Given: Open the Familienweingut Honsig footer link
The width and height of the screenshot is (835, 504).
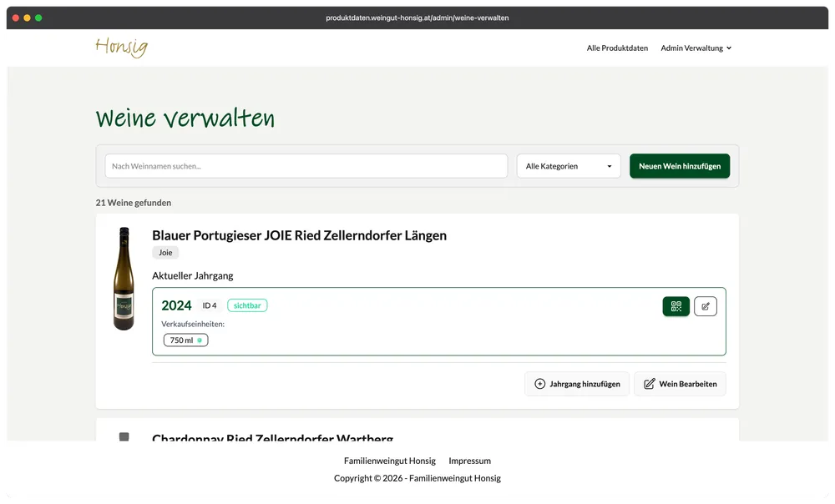Looking at the screenshot, I should click(390, 461).
